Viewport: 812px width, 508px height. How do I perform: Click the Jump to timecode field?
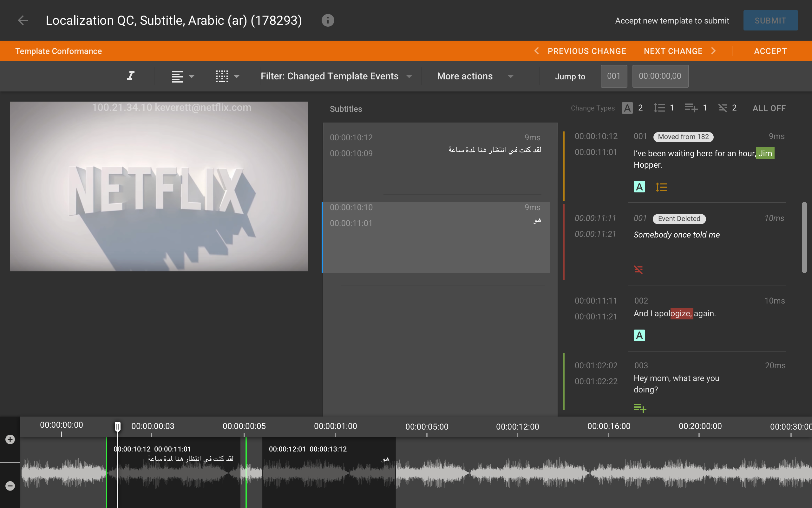point(660,76)
